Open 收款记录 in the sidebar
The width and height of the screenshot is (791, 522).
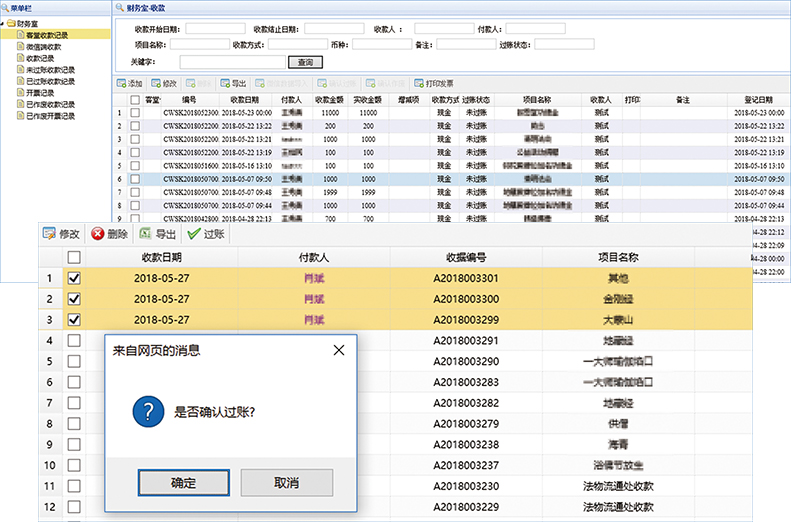click(x=40, y=58)
